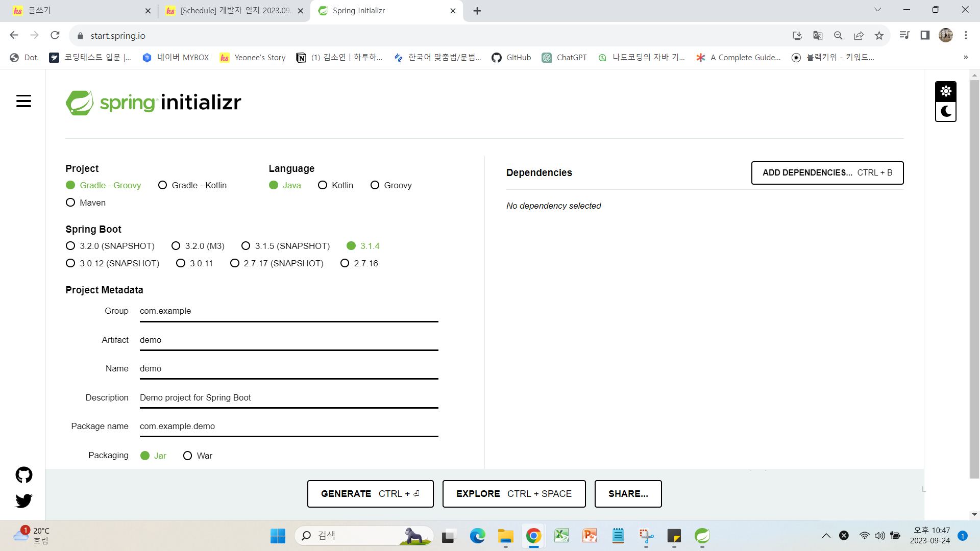Show hidden system tray icons
Viewport: 980px width, 551px height.
click(x=826, y=536)
